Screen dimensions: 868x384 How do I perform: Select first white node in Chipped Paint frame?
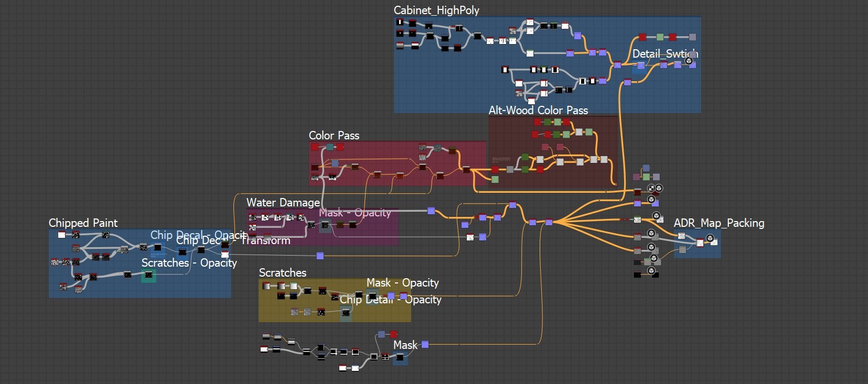click(x=61, y=234)
